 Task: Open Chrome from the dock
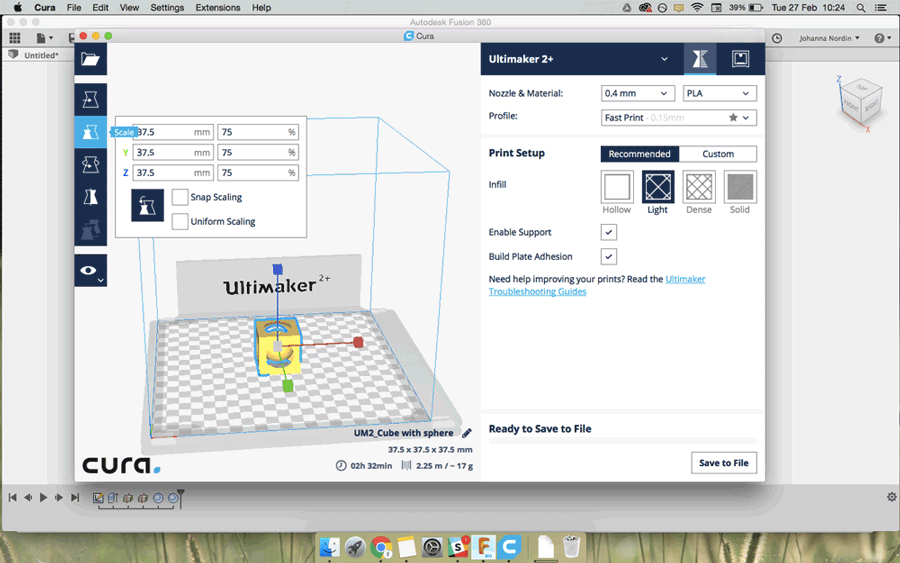381,547
